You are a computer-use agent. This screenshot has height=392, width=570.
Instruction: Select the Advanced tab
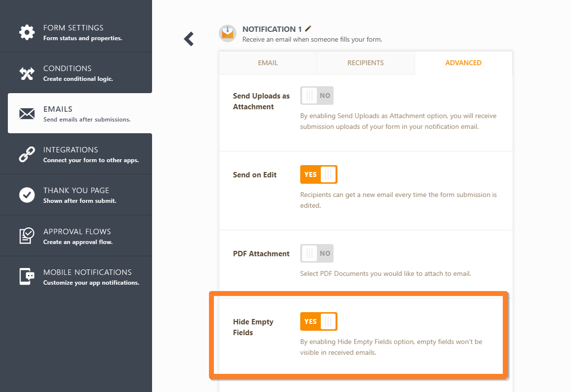coord(463,63)
